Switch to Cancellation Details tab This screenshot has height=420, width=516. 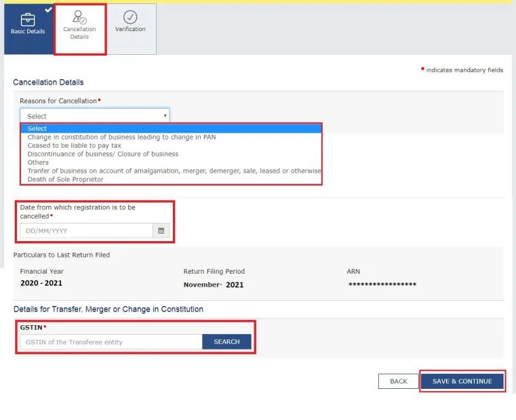[x=80, y=29]
